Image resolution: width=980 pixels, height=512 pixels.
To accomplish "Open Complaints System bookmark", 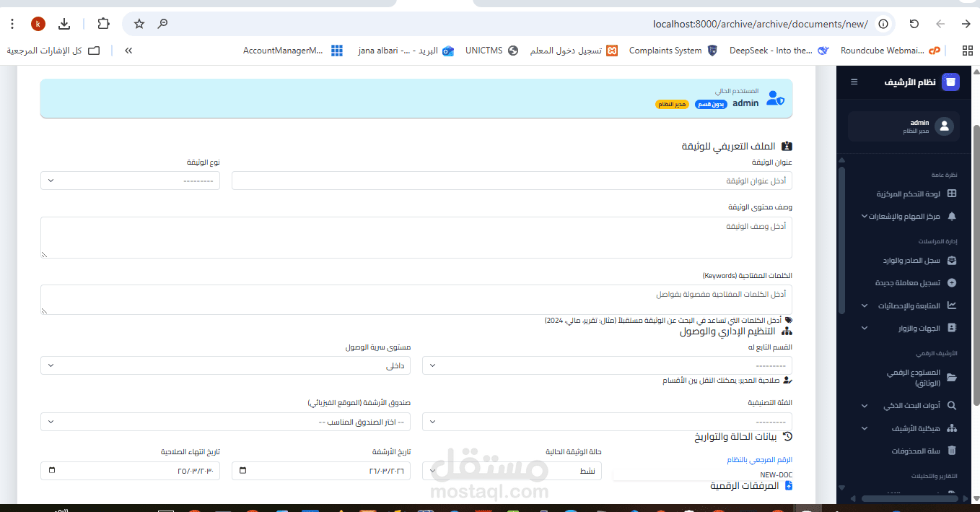I will pyautogui.click(x=673, y=51).
